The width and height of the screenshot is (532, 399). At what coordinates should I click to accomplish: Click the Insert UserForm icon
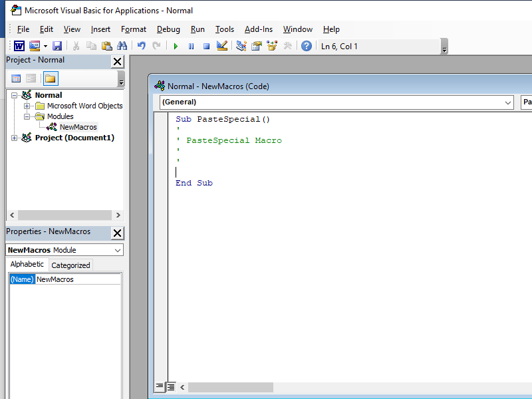(x=35, y=46)
